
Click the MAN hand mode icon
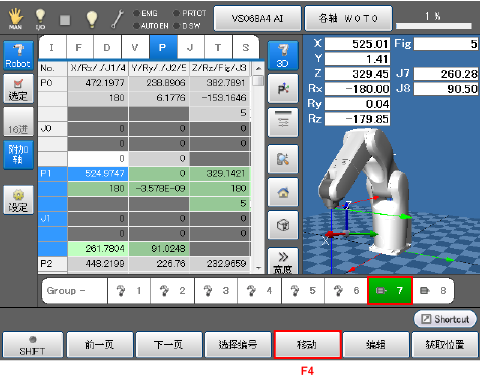coord(15,19)
